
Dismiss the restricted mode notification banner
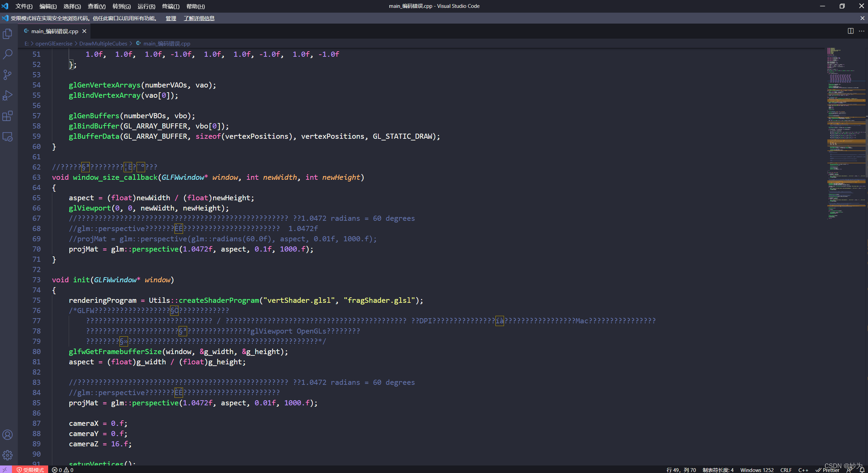tap(862, 18)
